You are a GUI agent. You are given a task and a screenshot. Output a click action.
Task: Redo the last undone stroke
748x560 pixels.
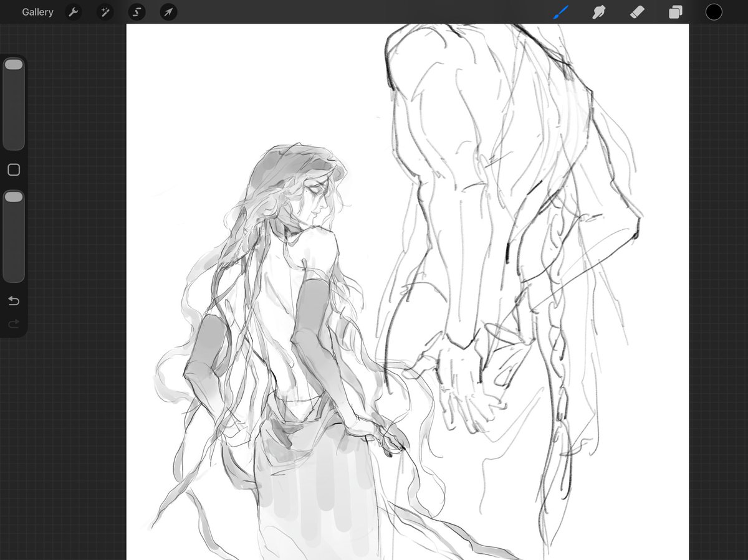(14, 323)
